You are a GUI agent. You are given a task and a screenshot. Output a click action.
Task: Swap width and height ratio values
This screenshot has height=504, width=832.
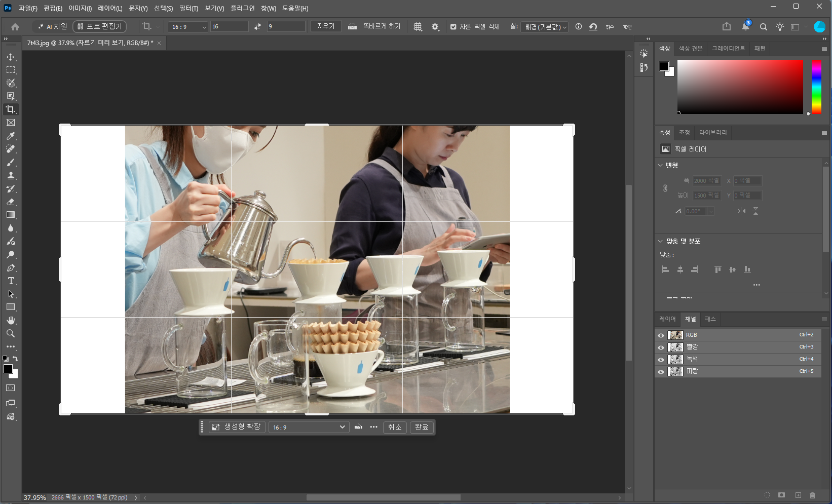(257, 26)
